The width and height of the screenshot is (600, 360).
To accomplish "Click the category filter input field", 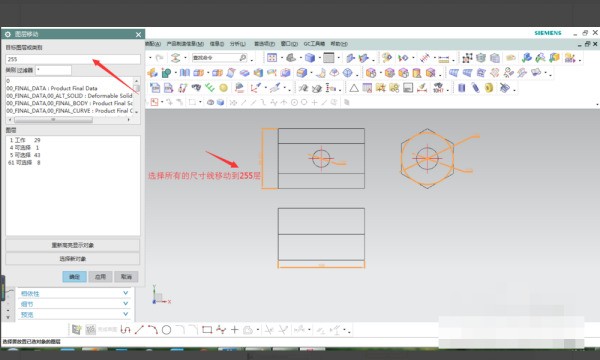I will (x=54, y=70).
